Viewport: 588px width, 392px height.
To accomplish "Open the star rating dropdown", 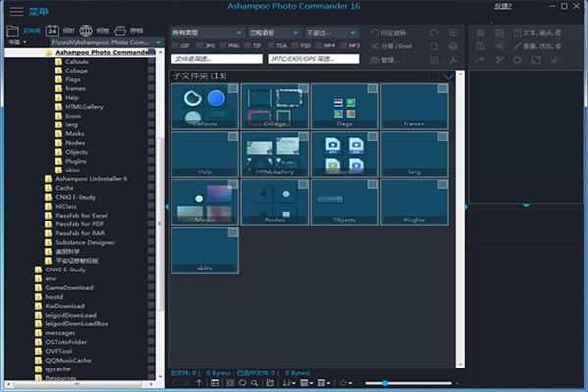I will point(346,383).
